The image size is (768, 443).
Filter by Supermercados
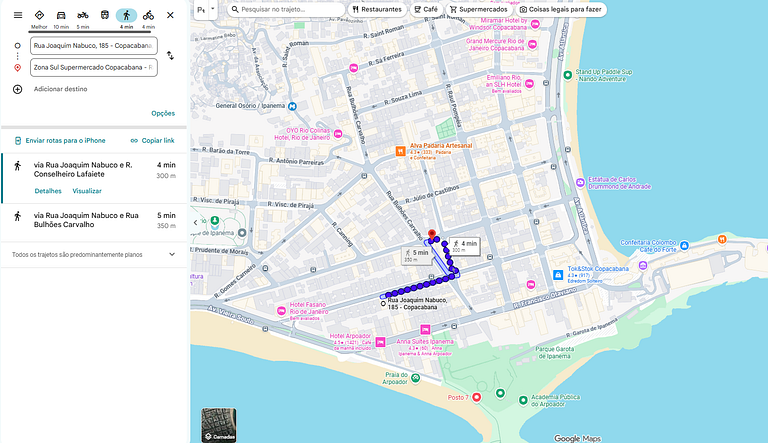[479, 9]
